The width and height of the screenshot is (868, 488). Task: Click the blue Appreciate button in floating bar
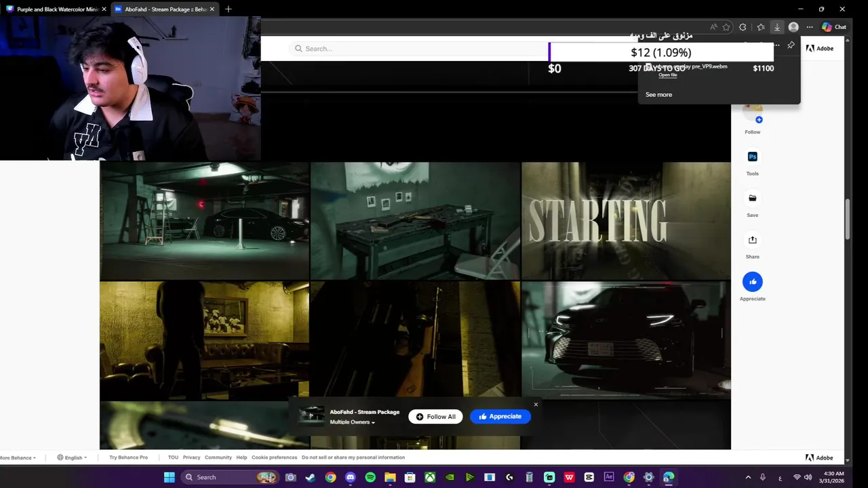point(500,417)
